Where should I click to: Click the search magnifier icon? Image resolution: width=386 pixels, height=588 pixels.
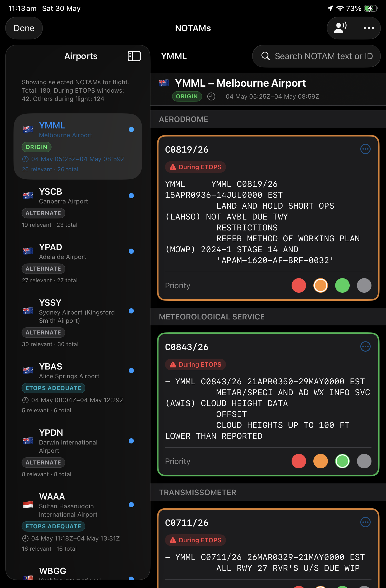pos(265,56)
